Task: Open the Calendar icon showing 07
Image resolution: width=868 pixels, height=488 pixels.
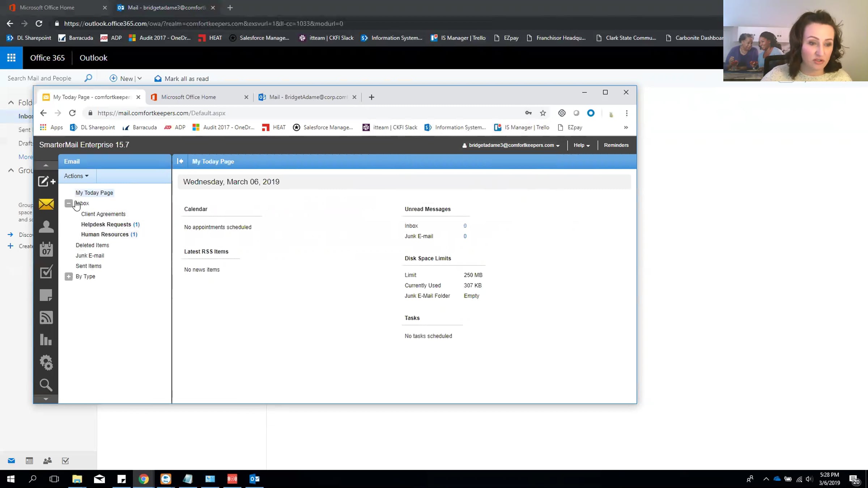Action: point(46,249)
